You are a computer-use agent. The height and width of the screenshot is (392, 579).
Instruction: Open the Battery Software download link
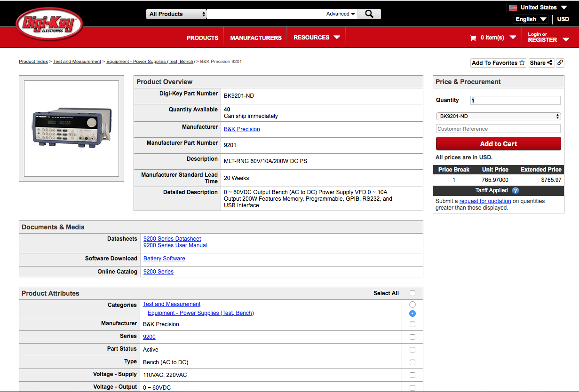click(x=164, y=259)
